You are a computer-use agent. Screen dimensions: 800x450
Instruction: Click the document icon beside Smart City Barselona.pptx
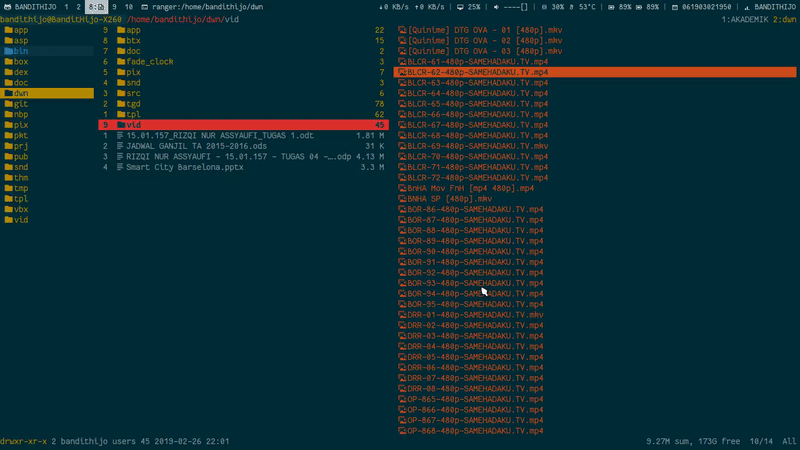click(120, 167)
